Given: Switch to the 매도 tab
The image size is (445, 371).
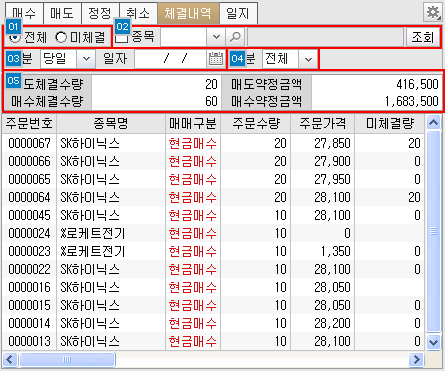Looking at the screenshot, I should 62,13.
